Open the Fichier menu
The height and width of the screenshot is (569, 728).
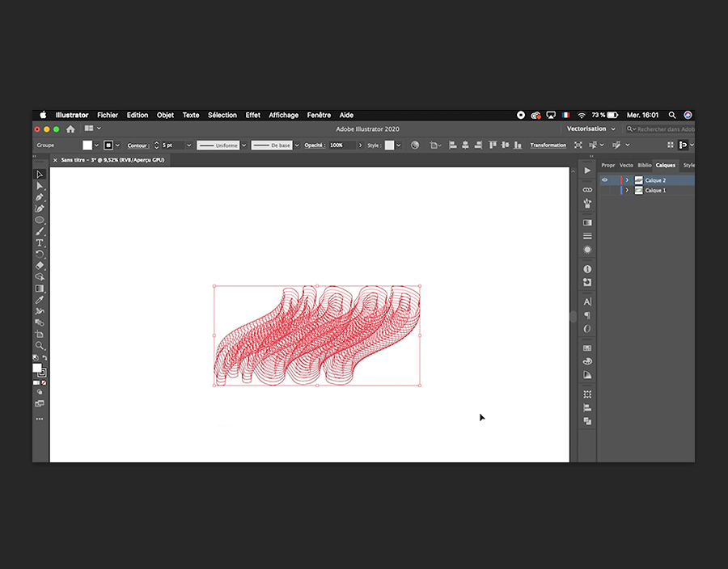(108, 115)
